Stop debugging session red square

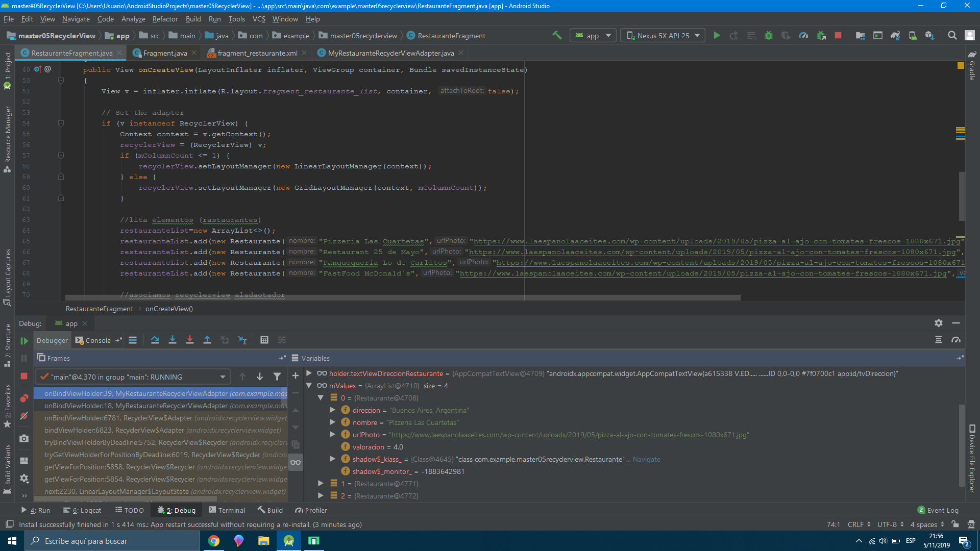coord(24,377)
